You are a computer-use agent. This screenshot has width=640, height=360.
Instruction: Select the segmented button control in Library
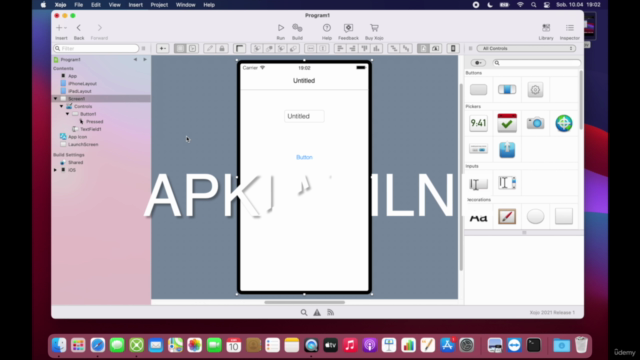(507, 89)
